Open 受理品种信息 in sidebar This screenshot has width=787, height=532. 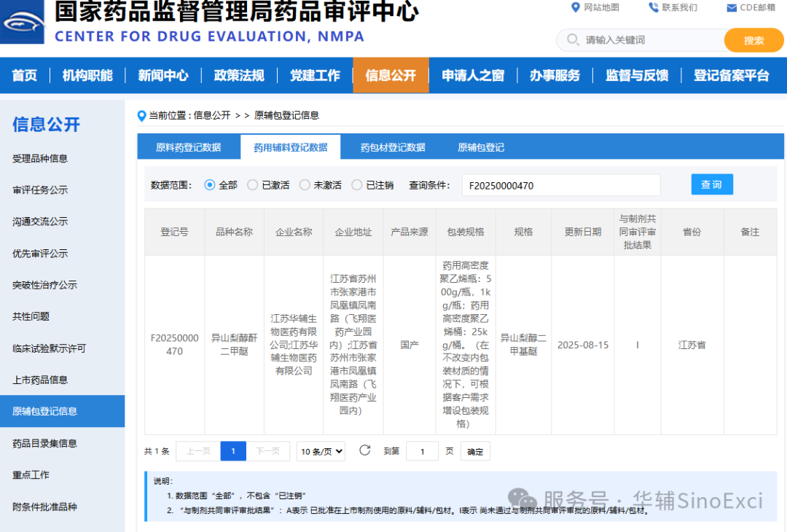click(x=40, y=159)
